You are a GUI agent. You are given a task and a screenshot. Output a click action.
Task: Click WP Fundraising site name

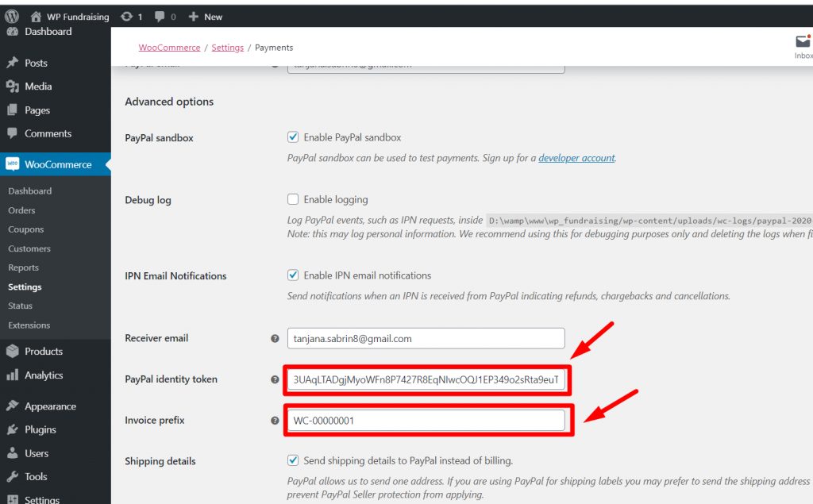coord(79,17)
